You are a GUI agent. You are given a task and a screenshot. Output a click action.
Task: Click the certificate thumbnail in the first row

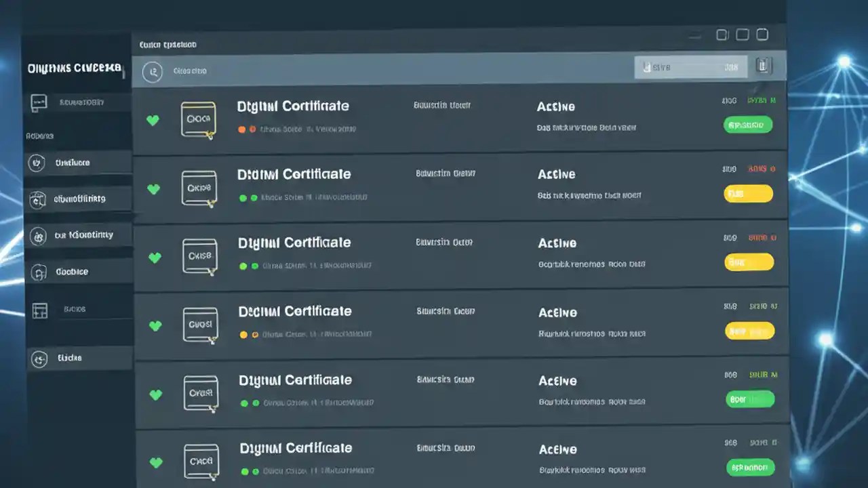tap(198, 119)
